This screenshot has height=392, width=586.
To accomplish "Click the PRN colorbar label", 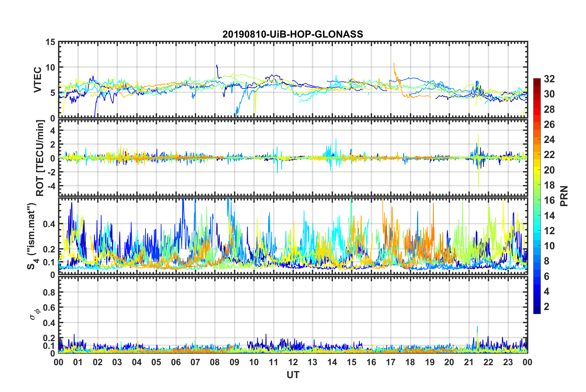I will (564, 196).
